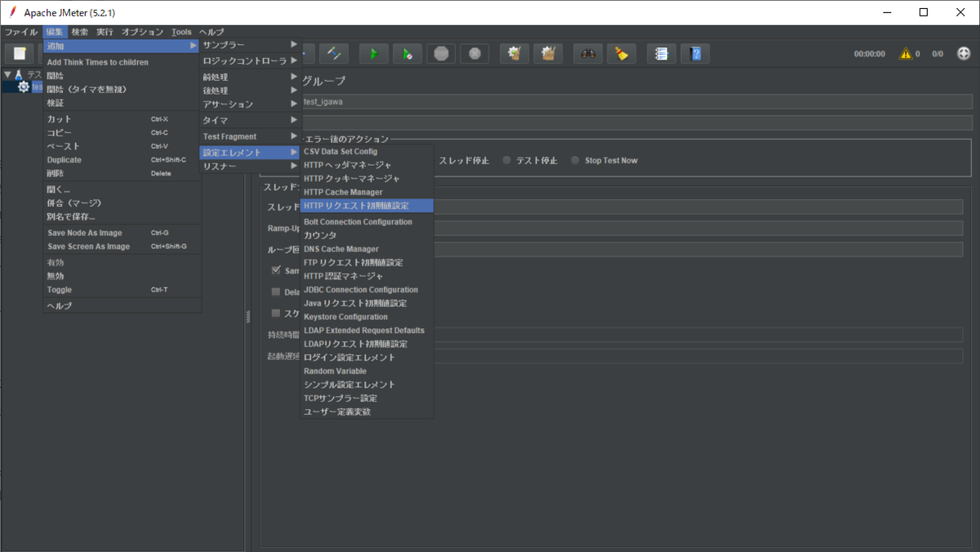The width and height of the screenshot is (980, 552).
Task: Choose Keystore Configuration
Action: [x=367, y=317]
